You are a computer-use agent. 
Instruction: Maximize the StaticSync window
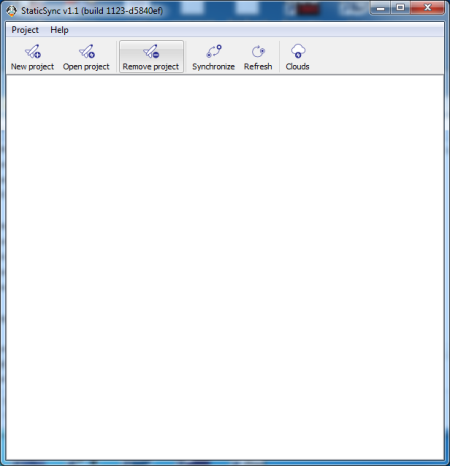(401, 8)
